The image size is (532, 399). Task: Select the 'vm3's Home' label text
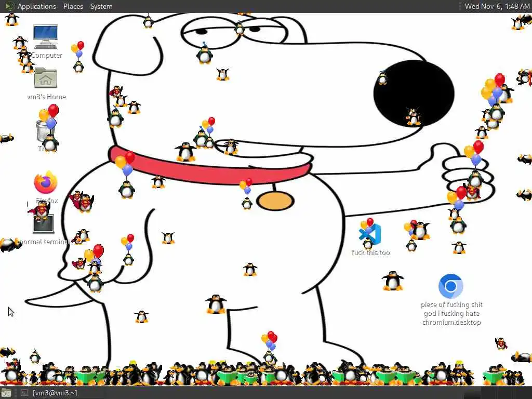pyautogui.click(x=46, y=97)
